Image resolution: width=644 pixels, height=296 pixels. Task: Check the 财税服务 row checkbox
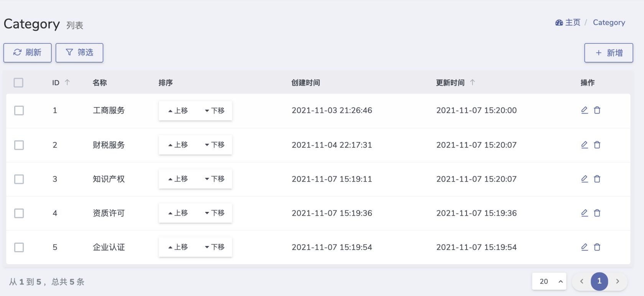(19, 145)
